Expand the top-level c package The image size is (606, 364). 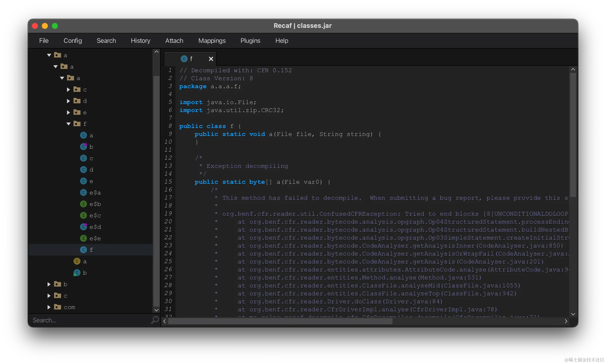click(x=49, y=296)
